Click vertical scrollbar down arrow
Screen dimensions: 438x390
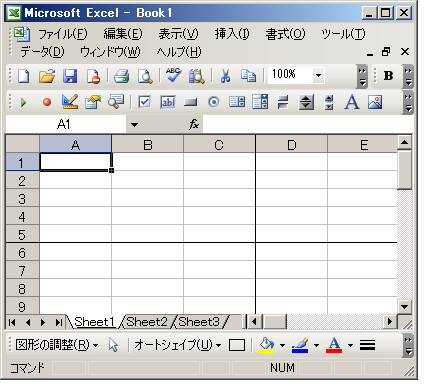[405, 307]
